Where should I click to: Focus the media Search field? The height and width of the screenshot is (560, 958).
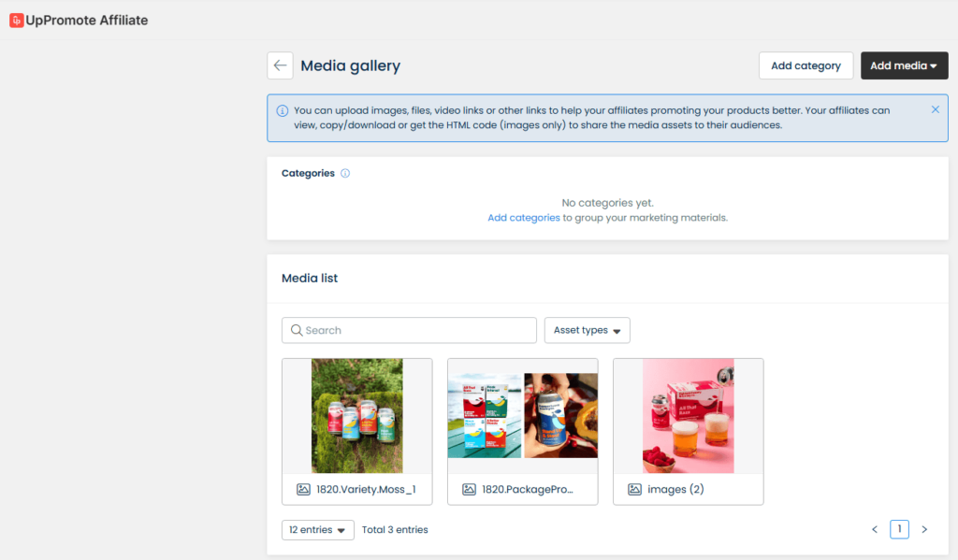point(418,330)
